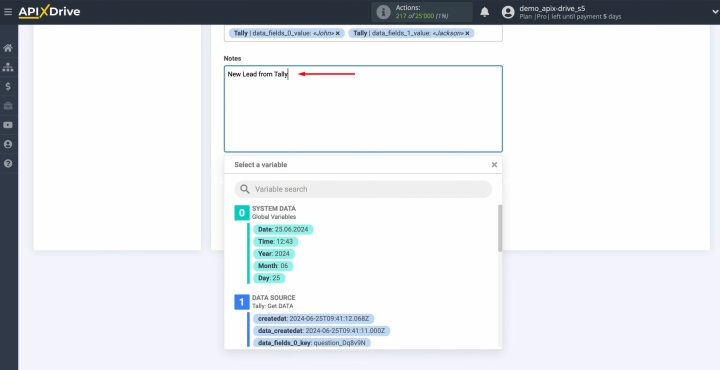Insert the data_fields_0_key variable
This screenshot has width=720, height=370.
tap(312, 342)
